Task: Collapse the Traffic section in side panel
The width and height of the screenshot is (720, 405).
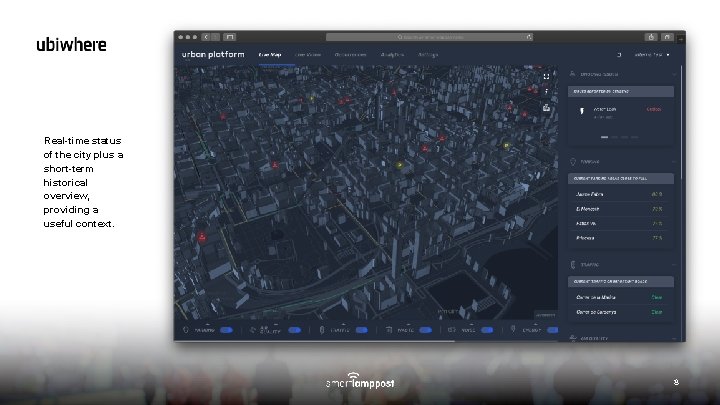Action: click(674, 264)
